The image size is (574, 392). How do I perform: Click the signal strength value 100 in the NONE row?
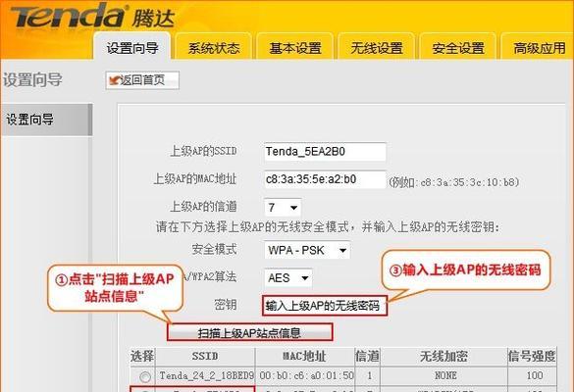(535, 375)
